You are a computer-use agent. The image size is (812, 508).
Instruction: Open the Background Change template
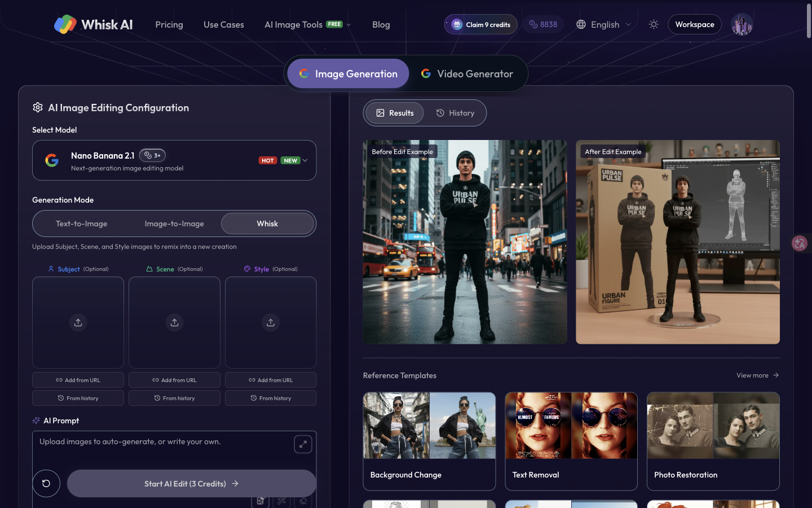pos(429,441)
